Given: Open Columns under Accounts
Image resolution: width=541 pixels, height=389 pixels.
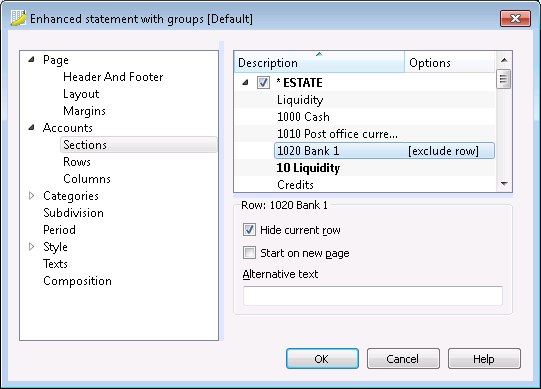Looking at the screenshot, I should (x=87, y=178).
